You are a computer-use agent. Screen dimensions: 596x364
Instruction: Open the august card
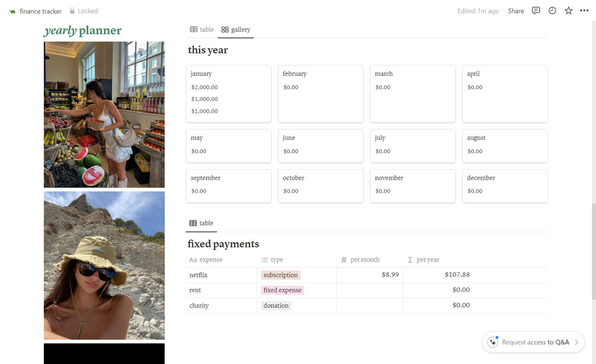tap(505, 146)
